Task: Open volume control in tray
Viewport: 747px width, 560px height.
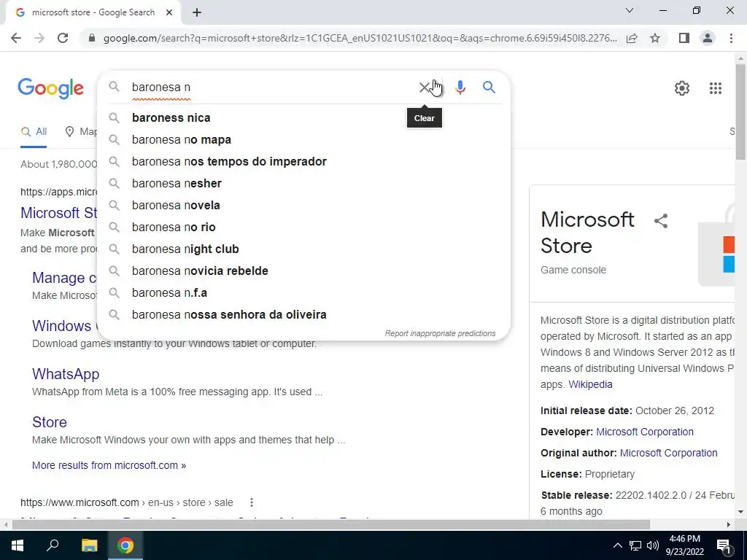Action: click(x=653, y=545)
